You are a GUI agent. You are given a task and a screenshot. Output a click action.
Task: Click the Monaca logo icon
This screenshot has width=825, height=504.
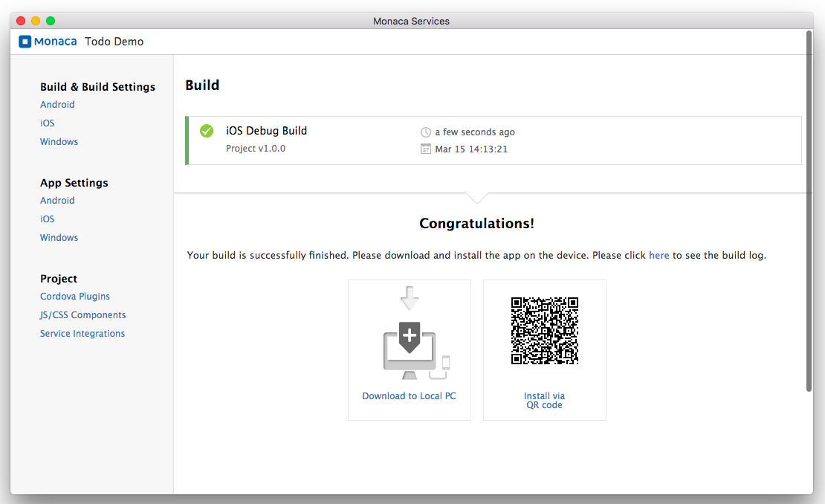point(25,42)
